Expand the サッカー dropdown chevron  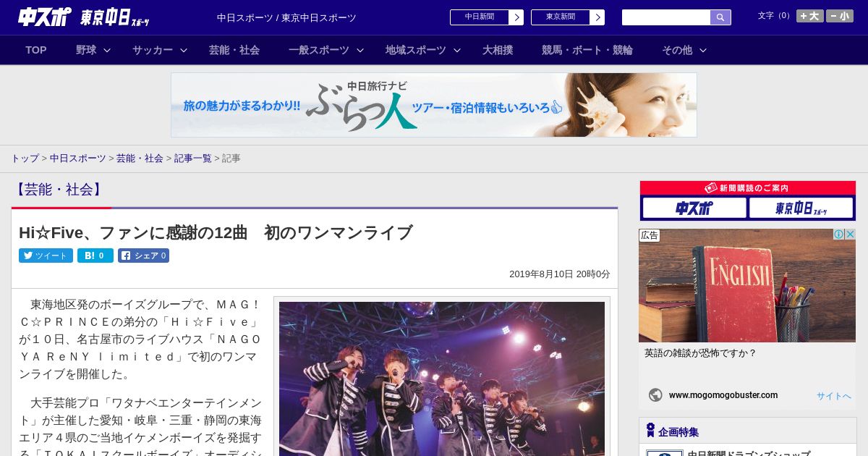[184, 50]
